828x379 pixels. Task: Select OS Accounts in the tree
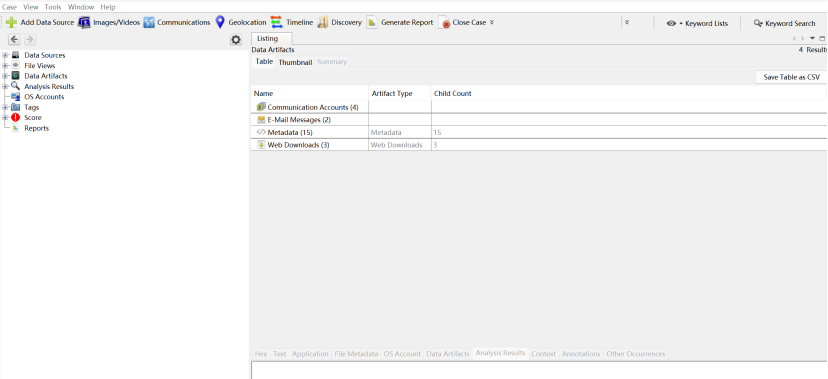[44, 97]
